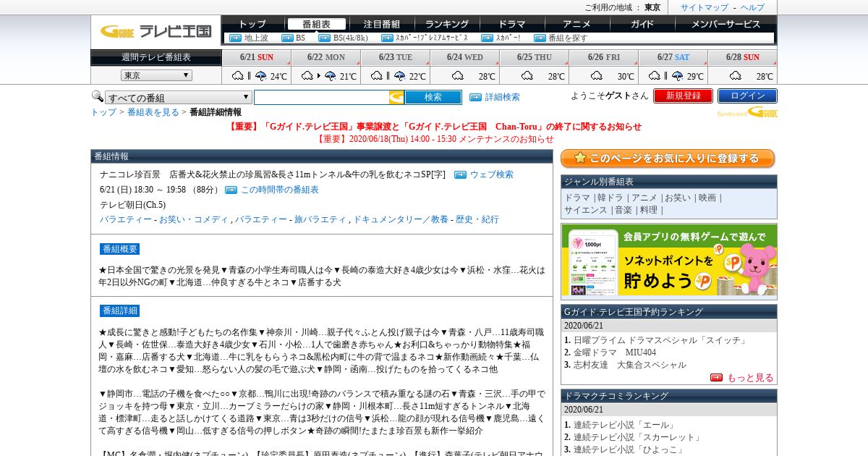Screen dimensions: 868x456
Task: Click magnifier icon by search category
Action: coord(97,96)
